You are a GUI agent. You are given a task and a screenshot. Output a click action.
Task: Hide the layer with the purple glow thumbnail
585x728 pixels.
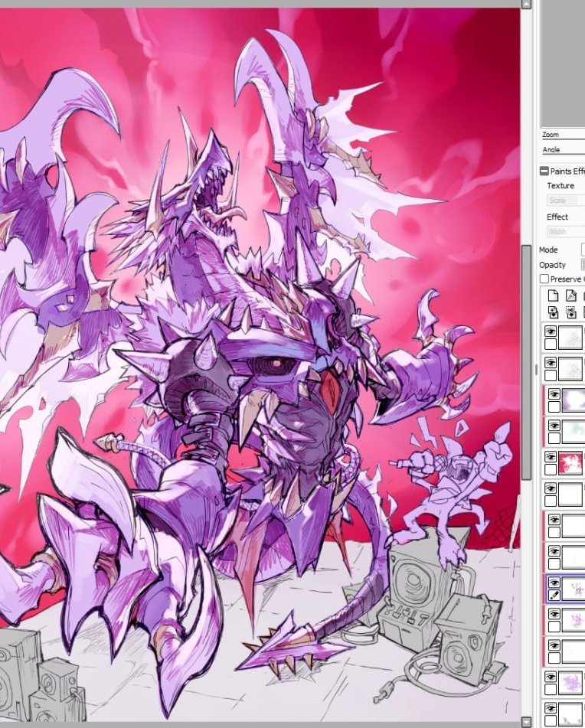click(554, 394)
